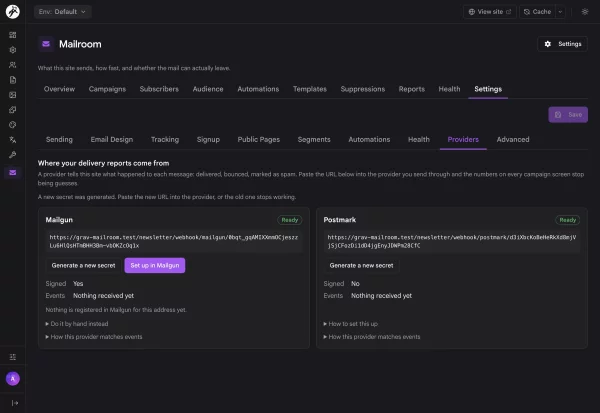Open the Automations settings sub-tab
600x413 pixels.
[369, 139]
